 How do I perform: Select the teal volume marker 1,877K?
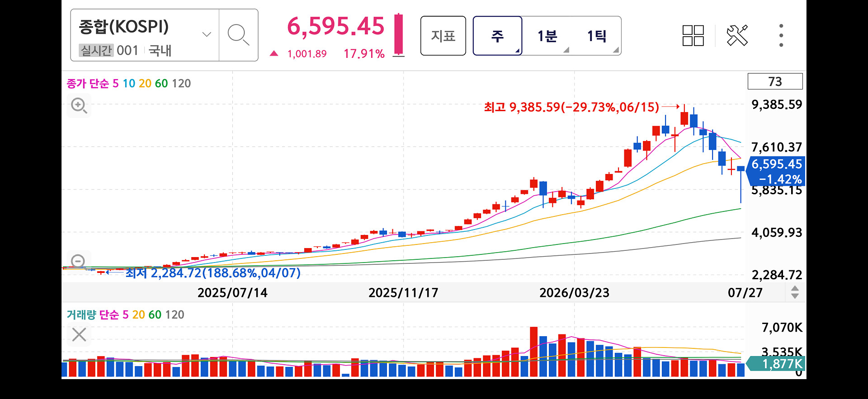[776, 364]
